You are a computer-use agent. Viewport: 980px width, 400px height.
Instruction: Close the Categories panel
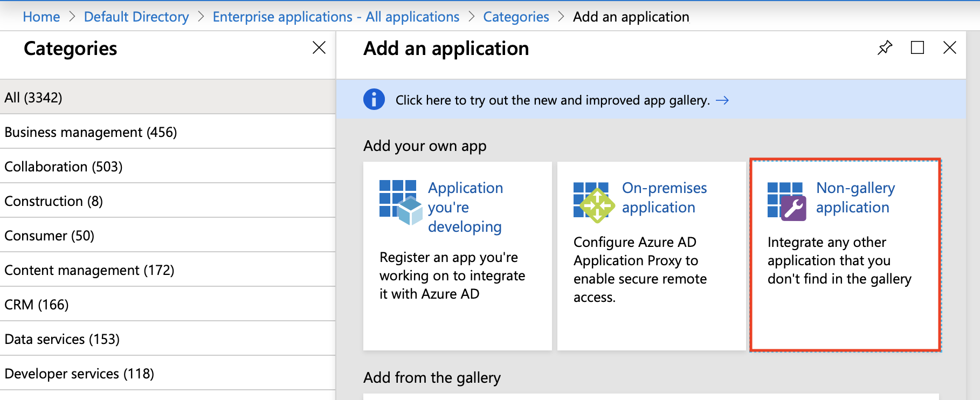click(319, 48)
